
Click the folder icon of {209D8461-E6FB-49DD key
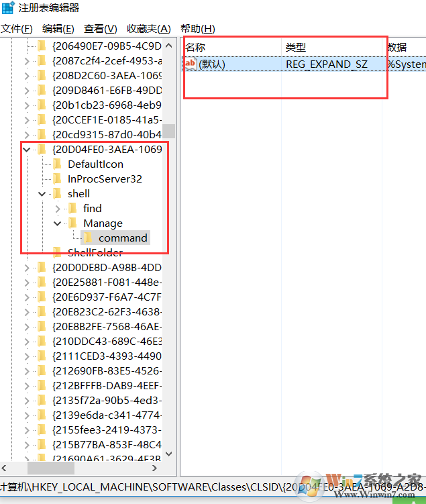click(x=42, y=91)
